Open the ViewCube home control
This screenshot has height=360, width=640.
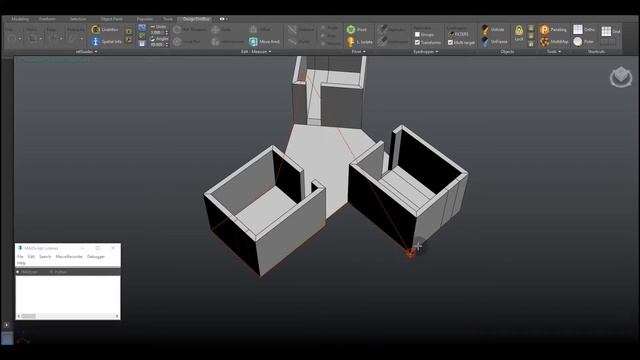pos(621,77)
